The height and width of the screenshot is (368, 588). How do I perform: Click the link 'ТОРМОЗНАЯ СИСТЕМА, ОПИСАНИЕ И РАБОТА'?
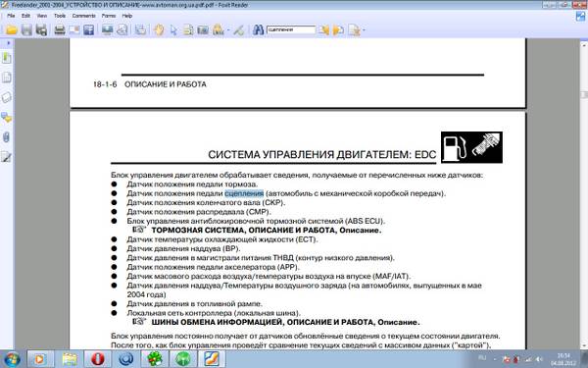[244, 231]
